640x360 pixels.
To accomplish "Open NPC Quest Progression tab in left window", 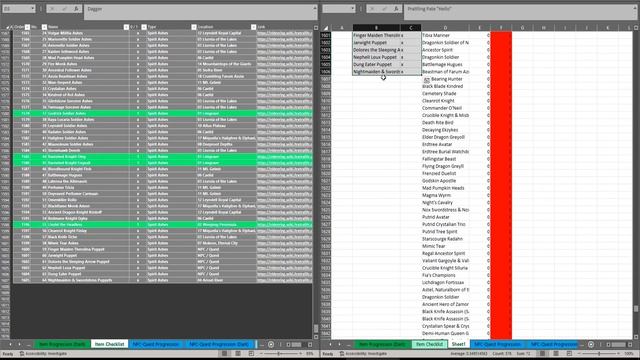I will pyautogui.click(x=156, y=344).
